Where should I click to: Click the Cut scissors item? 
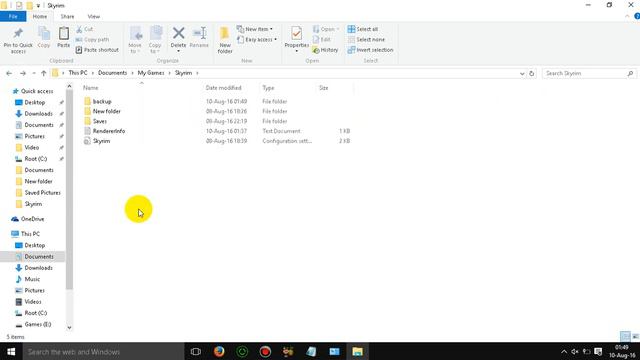point(84,29)
